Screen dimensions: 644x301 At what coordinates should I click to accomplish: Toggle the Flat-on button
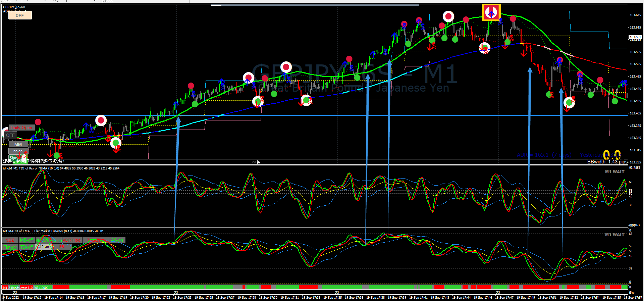coord(10,247)
